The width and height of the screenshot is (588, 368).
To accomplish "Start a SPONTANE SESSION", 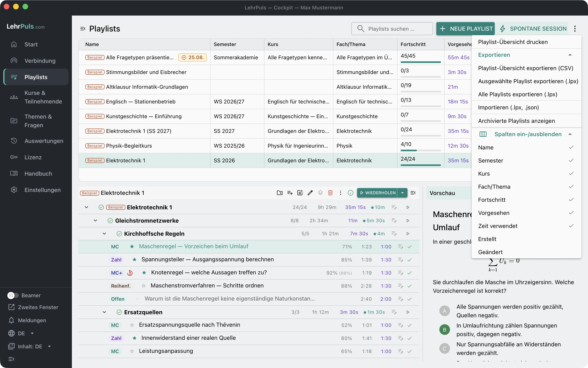I will (533, 29).
